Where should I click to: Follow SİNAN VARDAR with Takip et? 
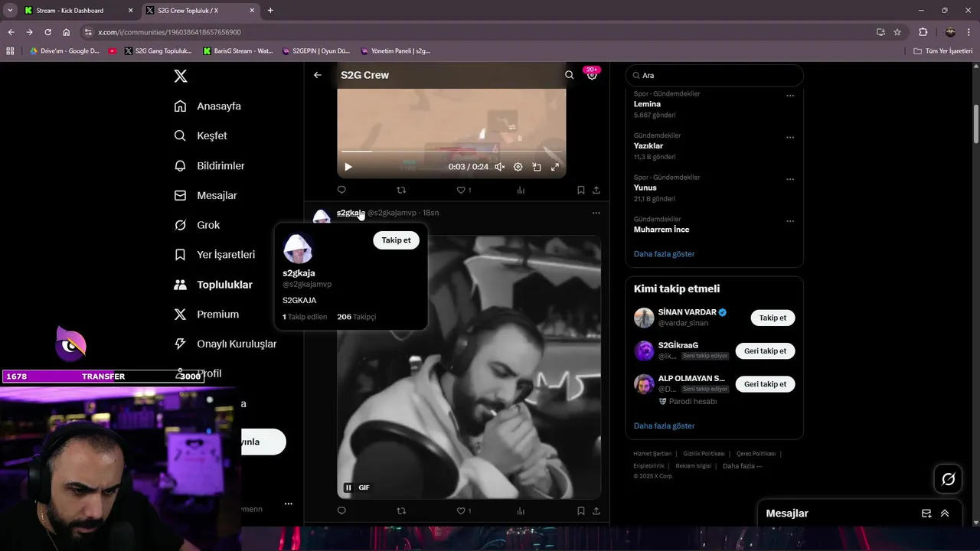tap(773, 318)
